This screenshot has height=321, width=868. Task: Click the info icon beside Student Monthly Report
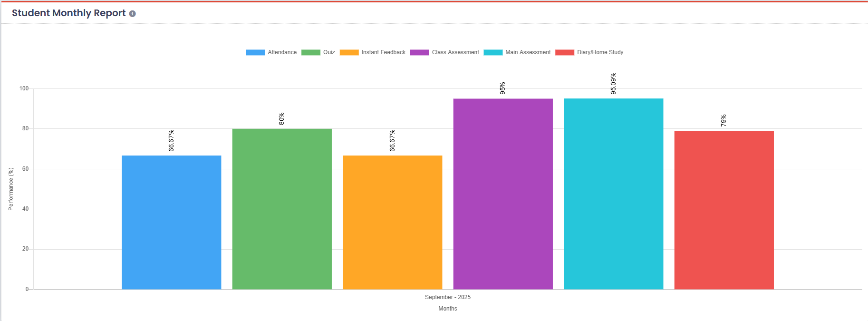tap(133, 14)
